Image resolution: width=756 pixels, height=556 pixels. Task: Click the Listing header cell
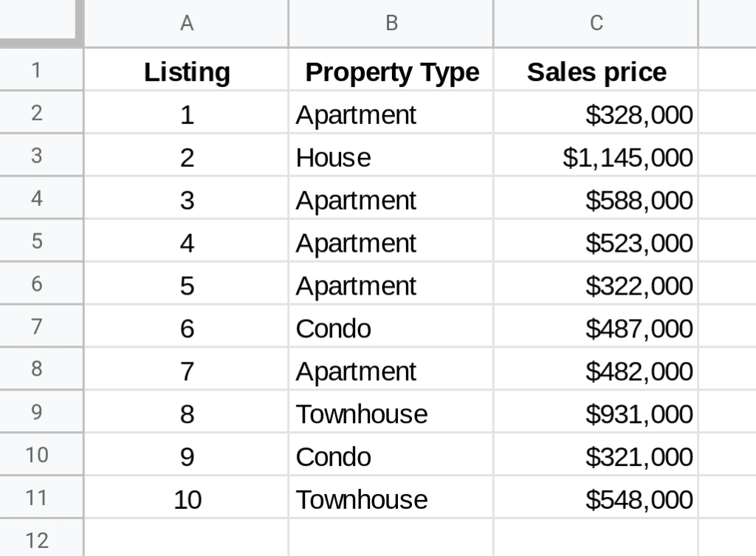pyautogui.click(x=187, y=69)
